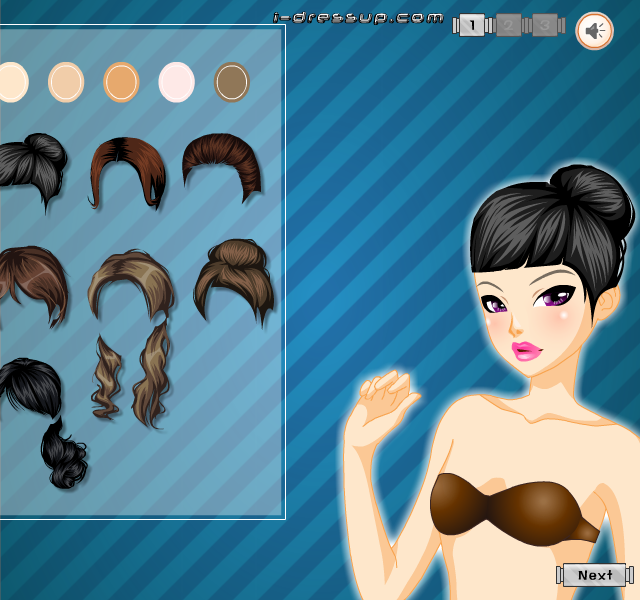Select the black curly side ponytail hairstyle

(43, 423)
